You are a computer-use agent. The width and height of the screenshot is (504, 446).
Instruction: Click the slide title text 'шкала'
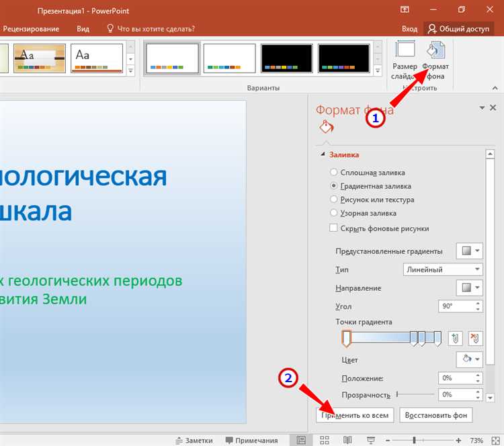(x=36, y=212)
